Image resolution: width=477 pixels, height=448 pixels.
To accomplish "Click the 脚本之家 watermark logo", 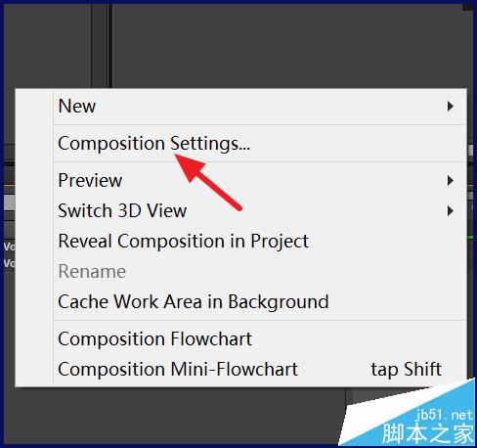I will tap(428, 433).
